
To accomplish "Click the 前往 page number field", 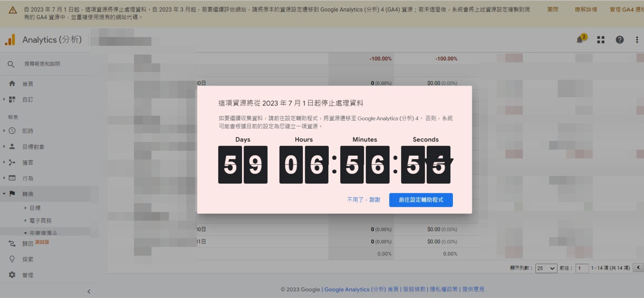I will click(x=582, y=268).
